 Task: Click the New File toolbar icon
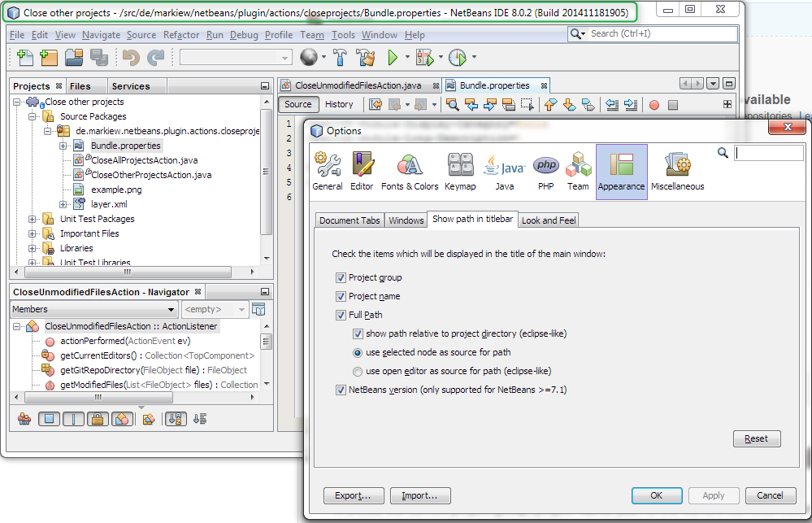(25, 57)
